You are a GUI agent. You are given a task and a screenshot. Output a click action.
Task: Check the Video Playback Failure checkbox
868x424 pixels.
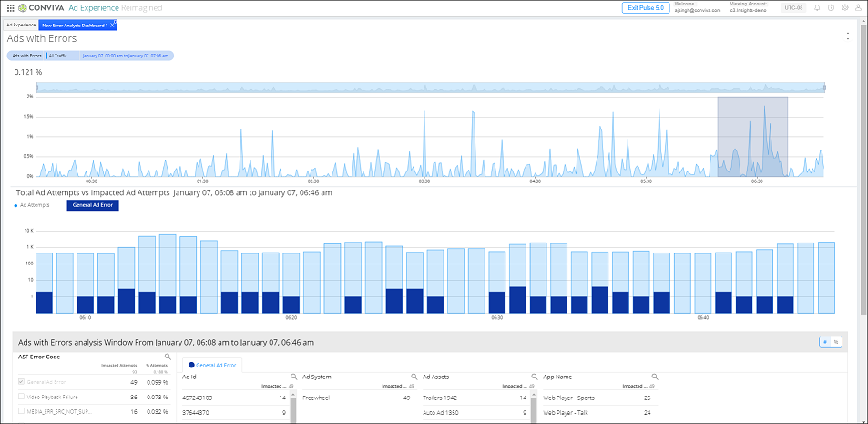23,397
